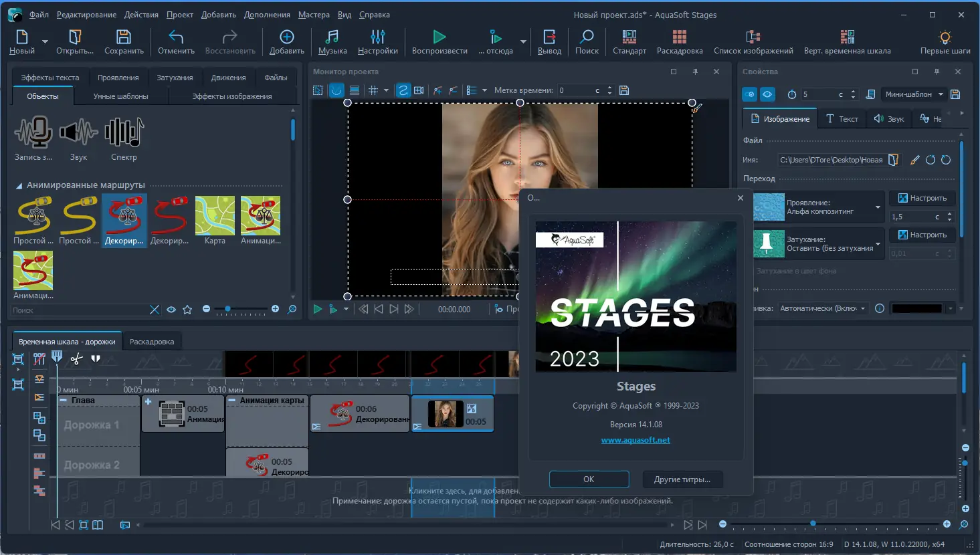Open the Project (Проект) menu
980x555 pixels.
179,15
